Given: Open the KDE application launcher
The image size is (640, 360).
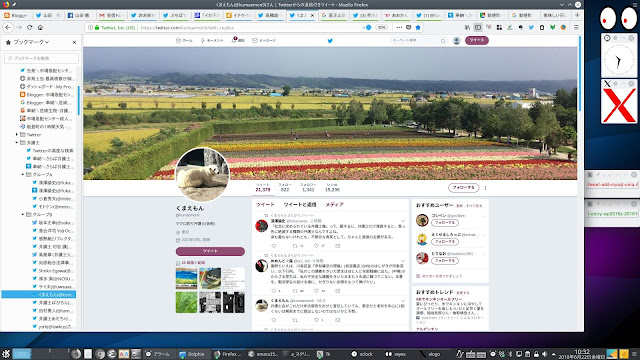Looking at the screenshot, I should coord(6,354).
